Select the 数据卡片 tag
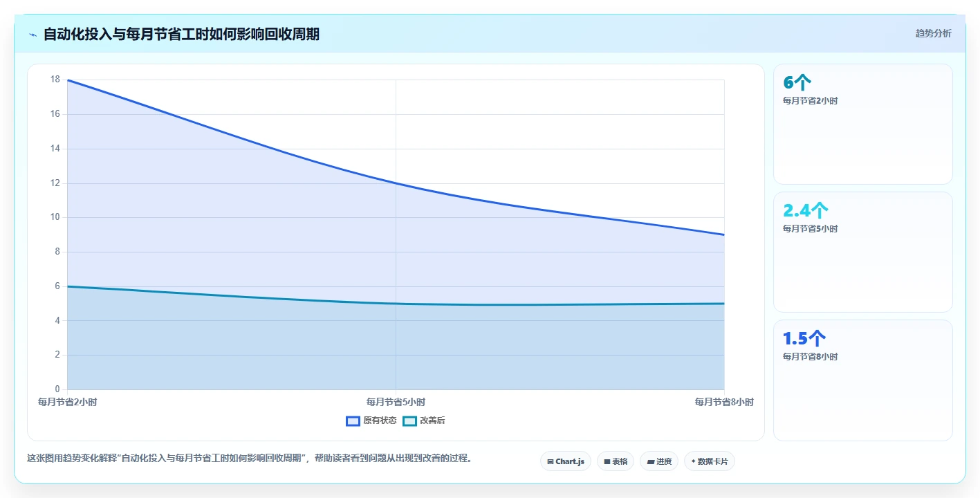Screen dimensions: 980x498 click(710, 461)
